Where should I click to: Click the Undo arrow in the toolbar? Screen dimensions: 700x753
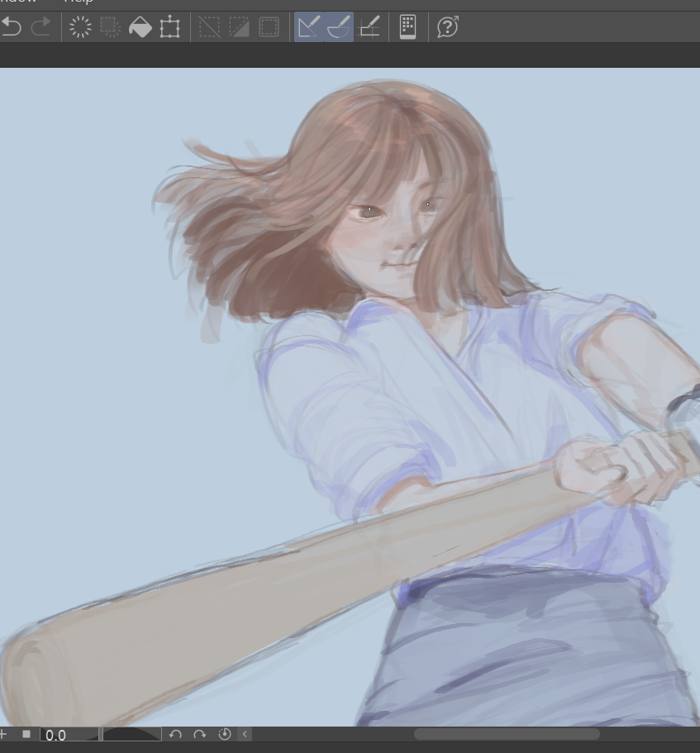[11, 27]
